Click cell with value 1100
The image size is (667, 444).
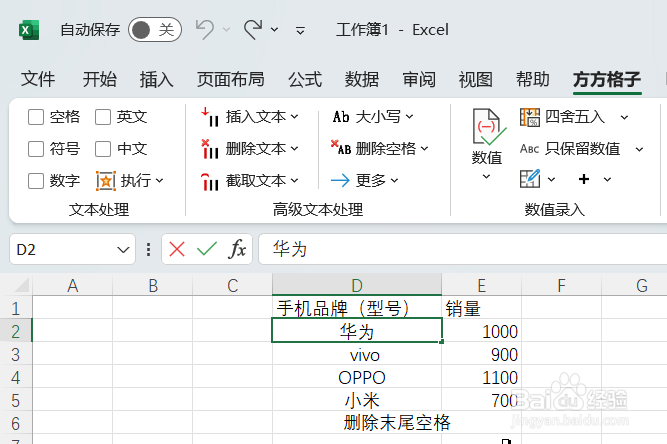click(482, 378)
